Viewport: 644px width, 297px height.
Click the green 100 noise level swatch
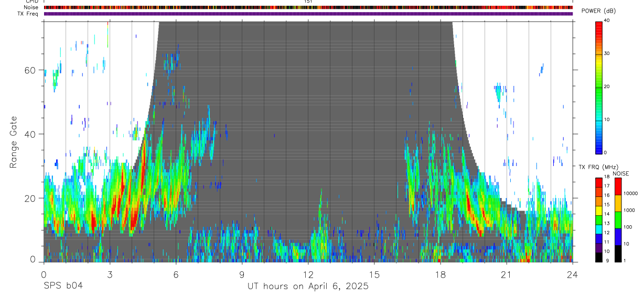[618, 220]
